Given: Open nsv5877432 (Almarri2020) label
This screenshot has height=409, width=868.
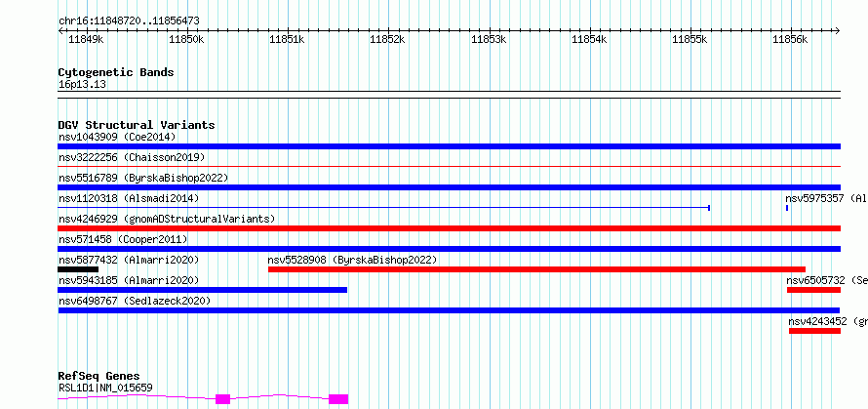Looking at the screenshot, I should pos(129,260).
